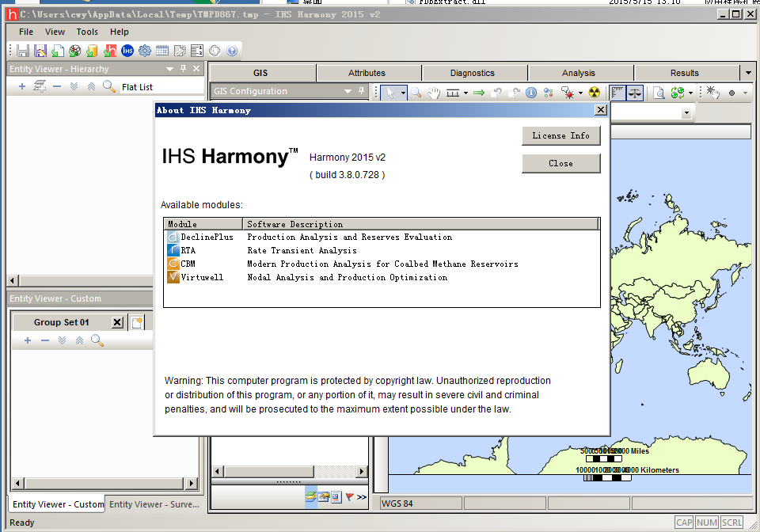The width and height of the screenshot is (760, 532).
Task: Click the add-layer icon in Hierarchy toolbar
Action: tap(40, 87)
